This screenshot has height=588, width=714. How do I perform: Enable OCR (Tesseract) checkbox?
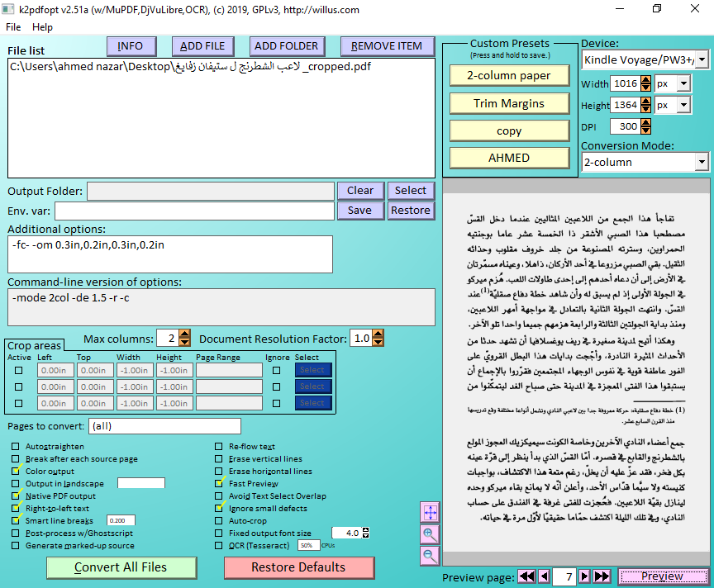(x=219, y=545)
